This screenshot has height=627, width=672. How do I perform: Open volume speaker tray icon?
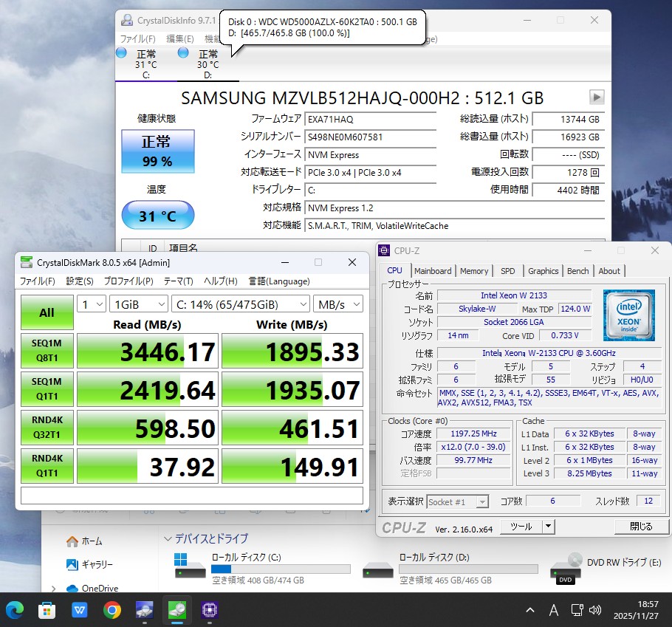pyautogui.click(x=595, y=610)
